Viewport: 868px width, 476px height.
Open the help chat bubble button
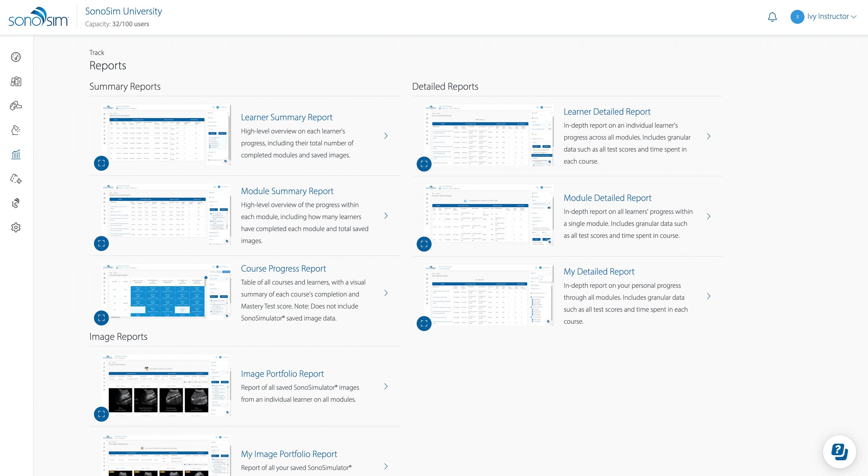click(x=839, y=452)
